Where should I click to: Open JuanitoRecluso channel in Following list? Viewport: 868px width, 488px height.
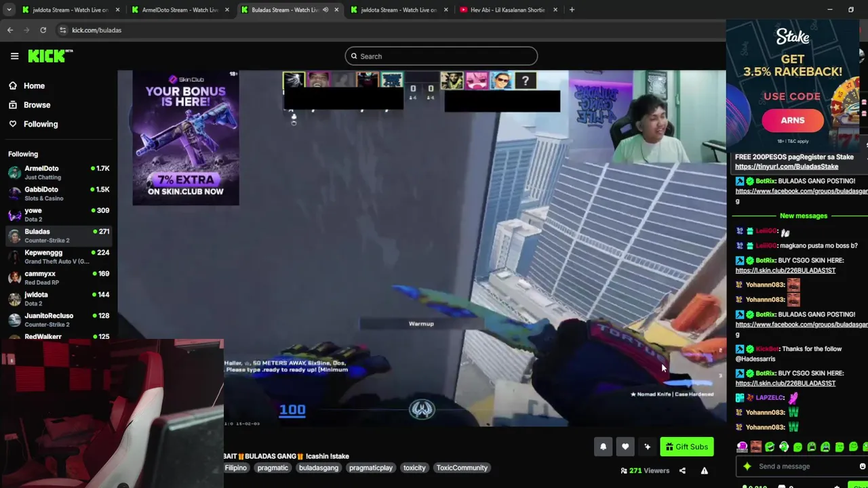pyautogui.click(x=59, y=319)
